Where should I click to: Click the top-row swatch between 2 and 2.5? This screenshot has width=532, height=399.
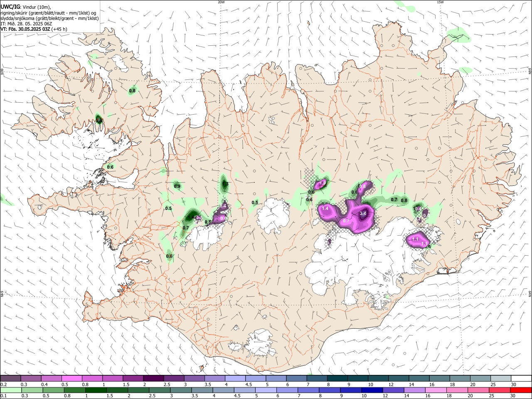pyautogui.click(x=153, y=379)
